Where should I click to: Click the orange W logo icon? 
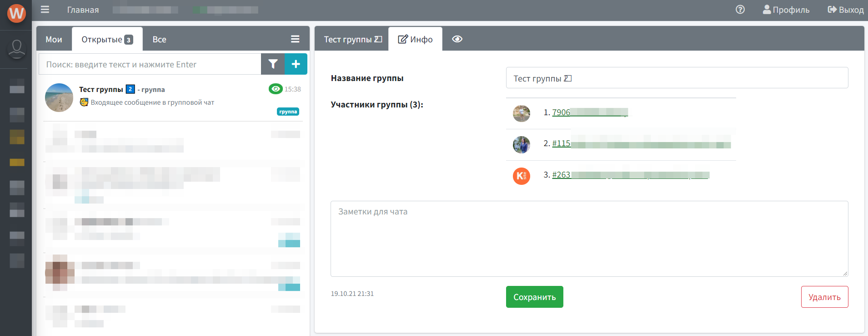pyautogui.click(x=16, y=13)
